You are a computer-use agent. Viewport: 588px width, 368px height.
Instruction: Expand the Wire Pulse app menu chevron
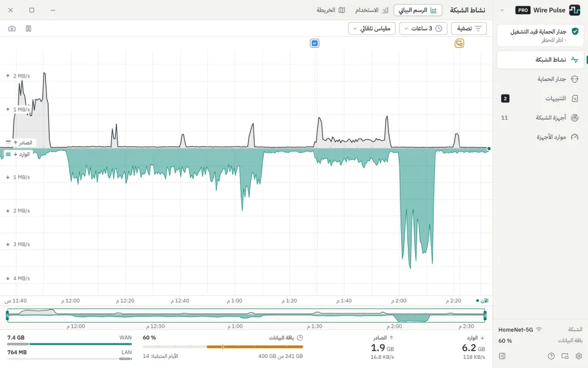tap(502, 10)
